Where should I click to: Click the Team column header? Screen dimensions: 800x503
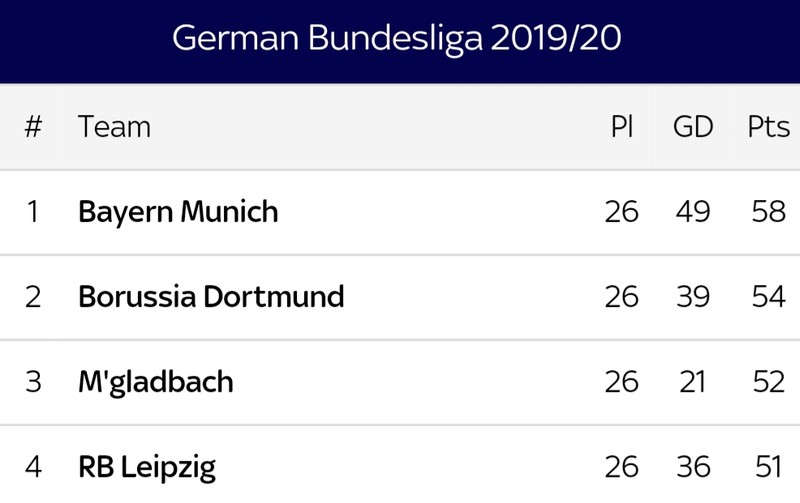coord(114,127)
